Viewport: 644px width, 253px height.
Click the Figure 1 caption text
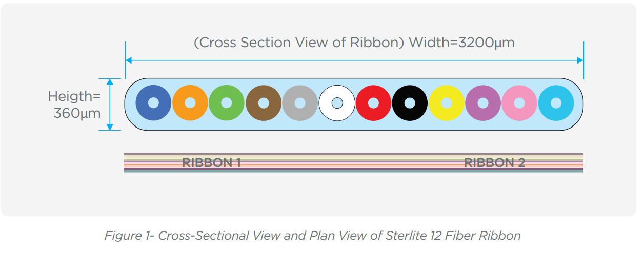[312, 236]
